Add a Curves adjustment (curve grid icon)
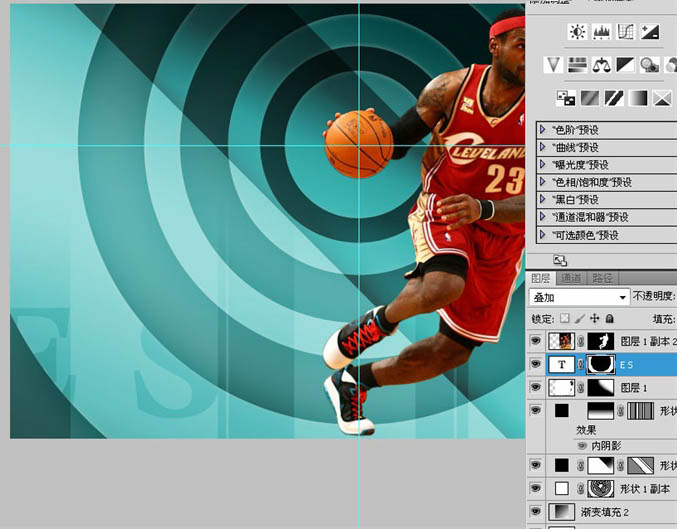Image resolution: width=677 pixels, height=529 pixels. coord(626,32)
